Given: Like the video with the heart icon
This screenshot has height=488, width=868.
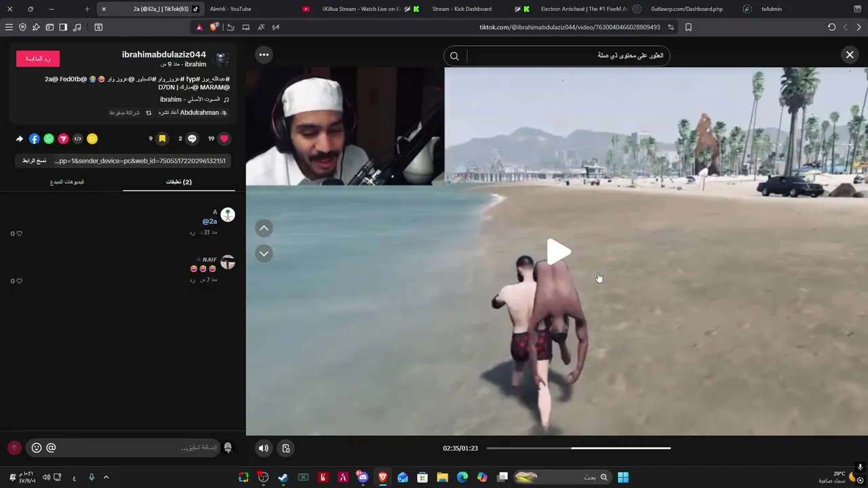Looking at the screenshot, I should [224, 138].
